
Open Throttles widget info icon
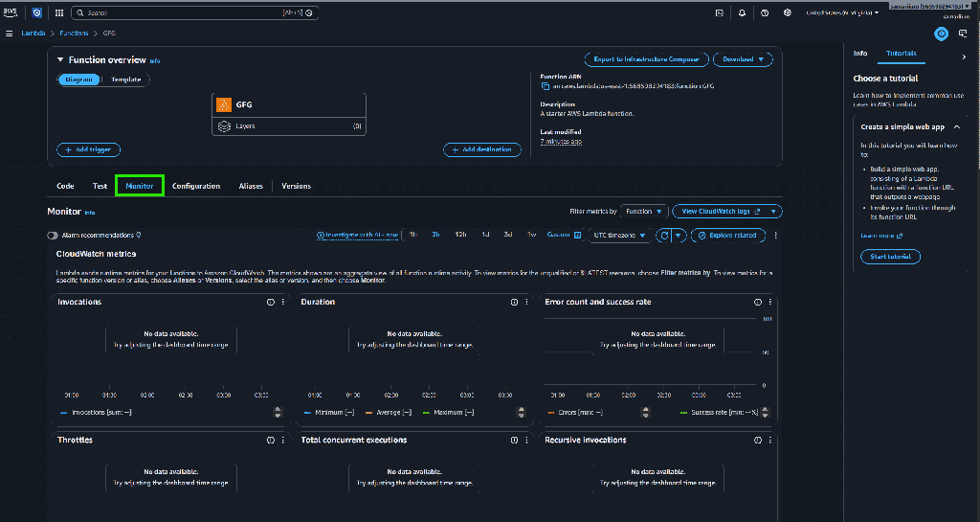coord(271,440)
